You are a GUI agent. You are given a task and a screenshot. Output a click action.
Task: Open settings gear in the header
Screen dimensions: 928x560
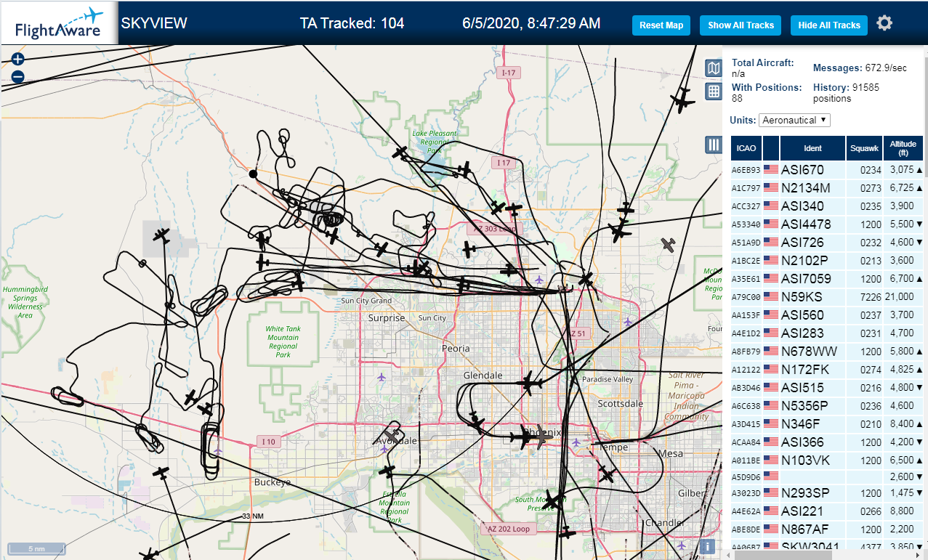point(884,23)
